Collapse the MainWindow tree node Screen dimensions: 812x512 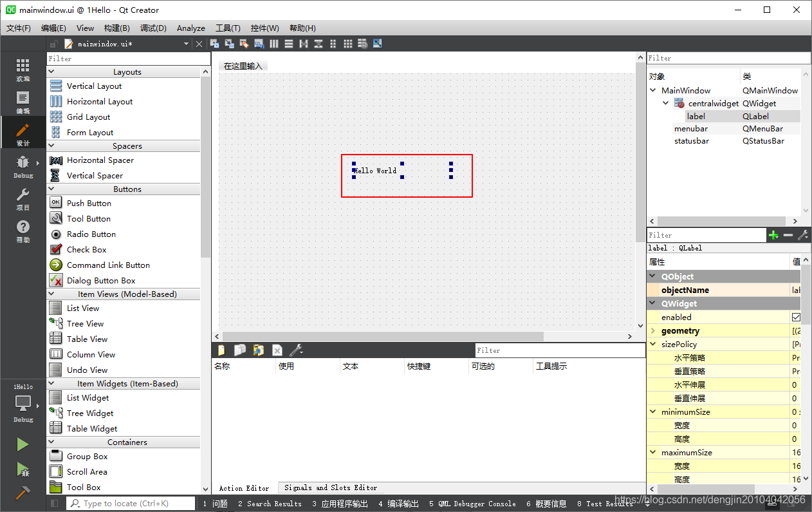654,91
